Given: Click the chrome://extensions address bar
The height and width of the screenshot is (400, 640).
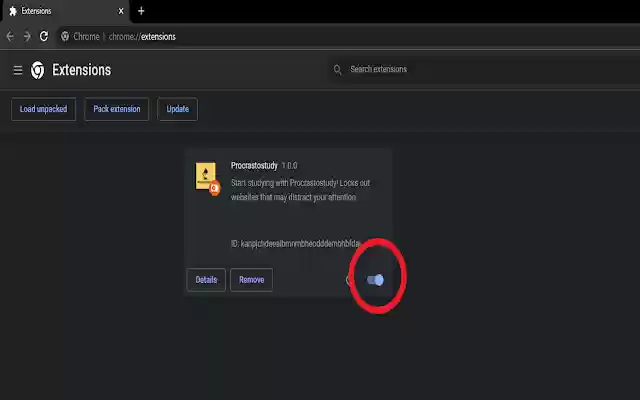Looking at the screenshot, I should coord(349,37).
